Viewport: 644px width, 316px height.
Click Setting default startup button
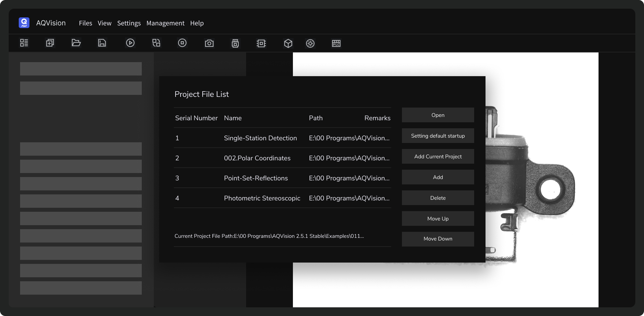coord(438,136)
